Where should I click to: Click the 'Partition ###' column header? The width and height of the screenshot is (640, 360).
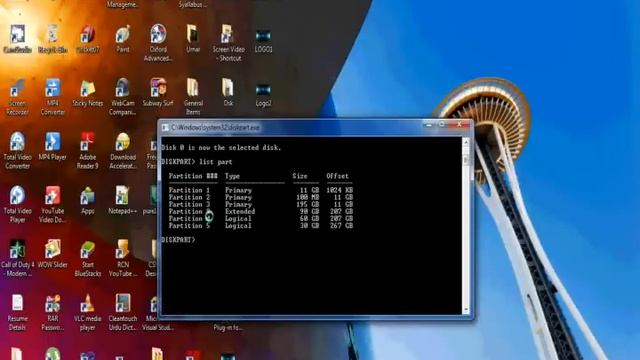coord(193,176)
